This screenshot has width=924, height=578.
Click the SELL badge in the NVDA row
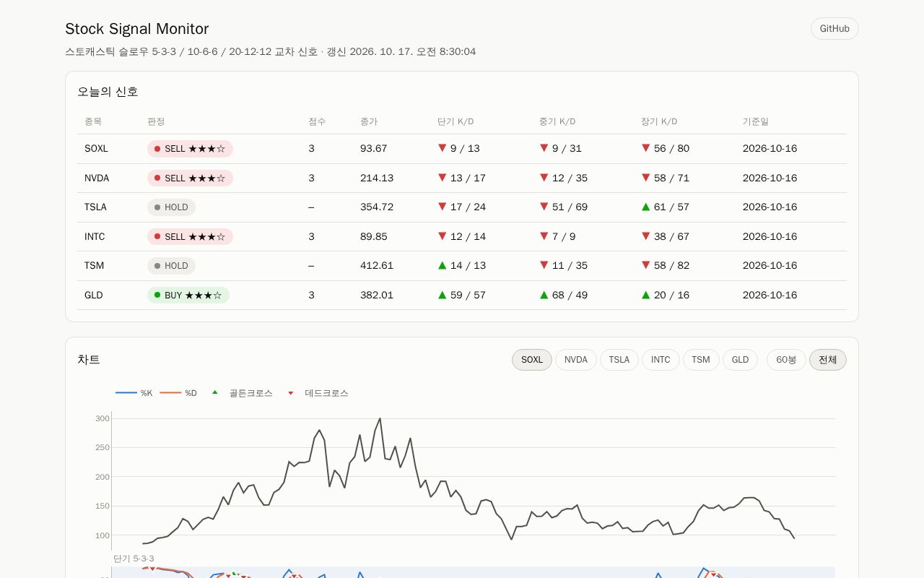point(190,178)
